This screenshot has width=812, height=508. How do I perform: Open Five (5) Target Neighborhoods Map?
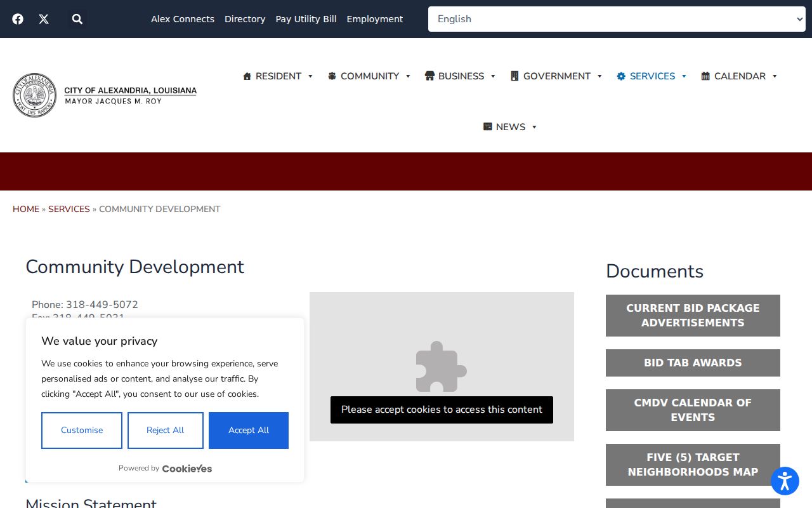pyautogui.click(x=693, y=465)
